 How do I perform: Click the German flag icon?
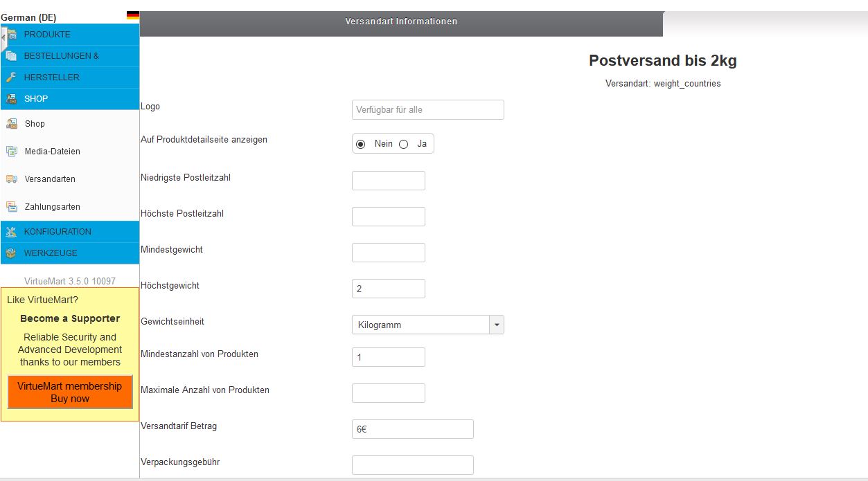[x=132, y=15]
